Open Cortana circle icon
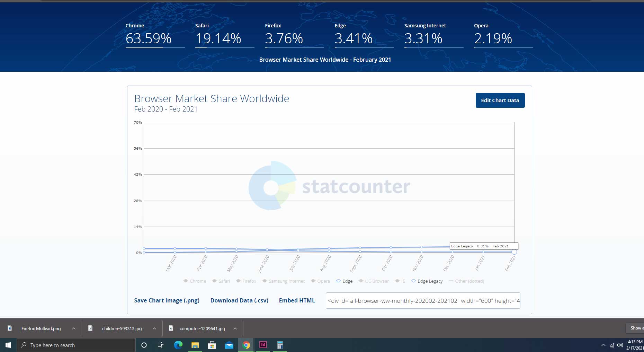This screenshot has width=644, height=352. [144, 345]
